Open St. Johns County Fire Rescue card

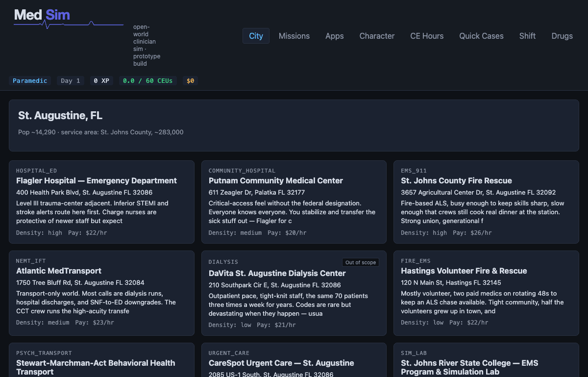tap(486, 202)
